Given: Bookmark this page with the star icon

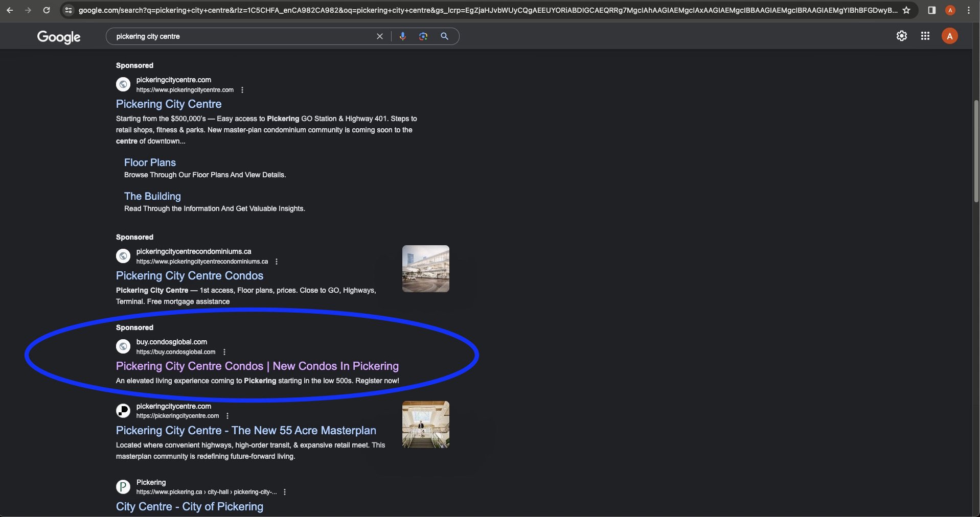Looking at the screenshot, I should pos(906,10).
